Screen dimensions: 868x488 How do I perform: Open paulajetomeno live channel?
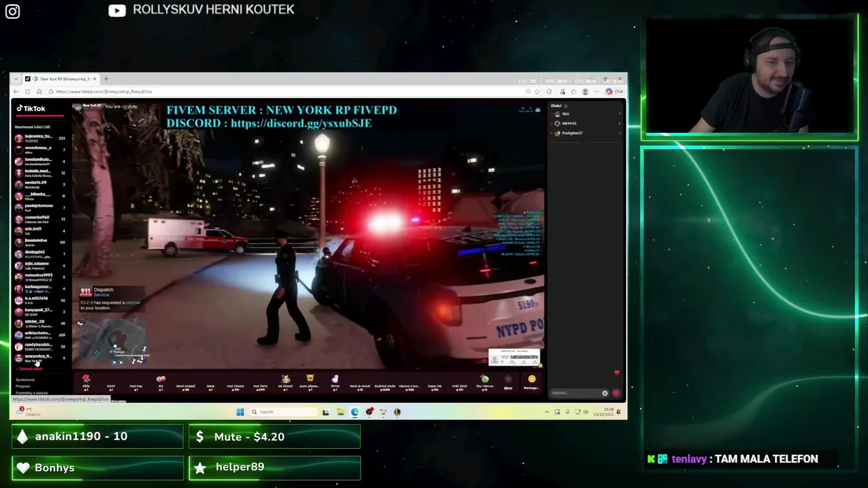point(39,207)
